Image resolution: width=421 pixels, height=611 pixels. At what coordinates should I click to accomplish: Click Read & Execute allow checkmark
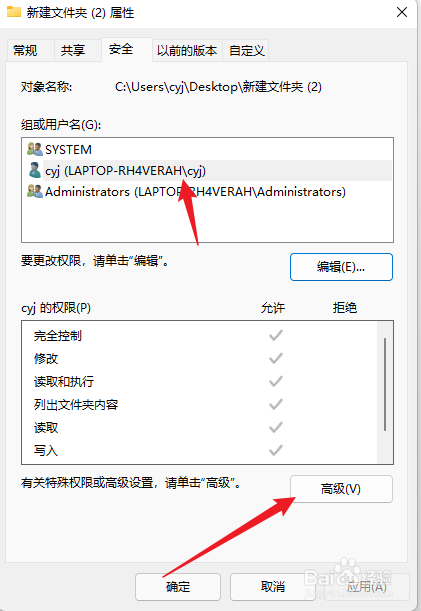point(276,381)
